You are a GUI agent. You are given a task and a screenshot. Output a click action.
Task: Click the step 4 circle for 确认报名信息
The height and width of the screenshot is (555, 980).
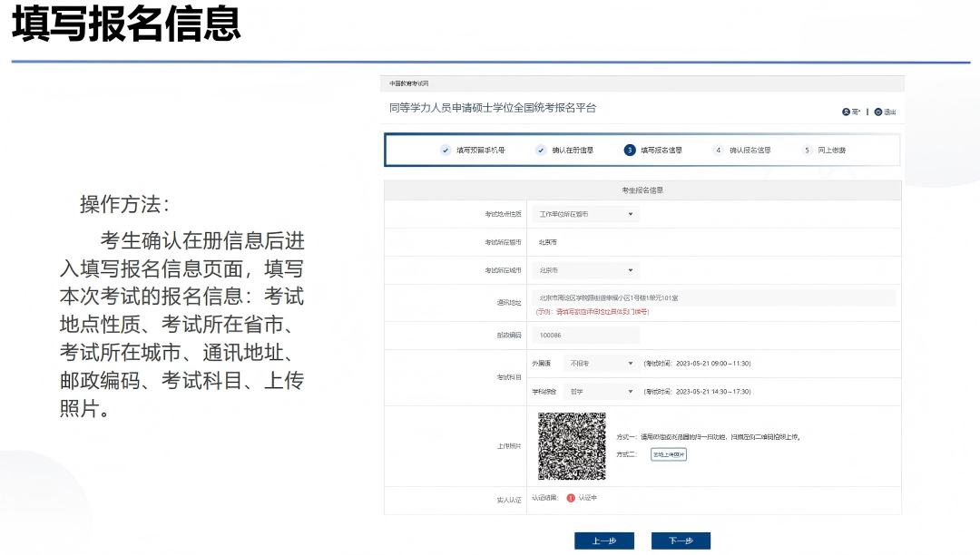tap(719, 151)
